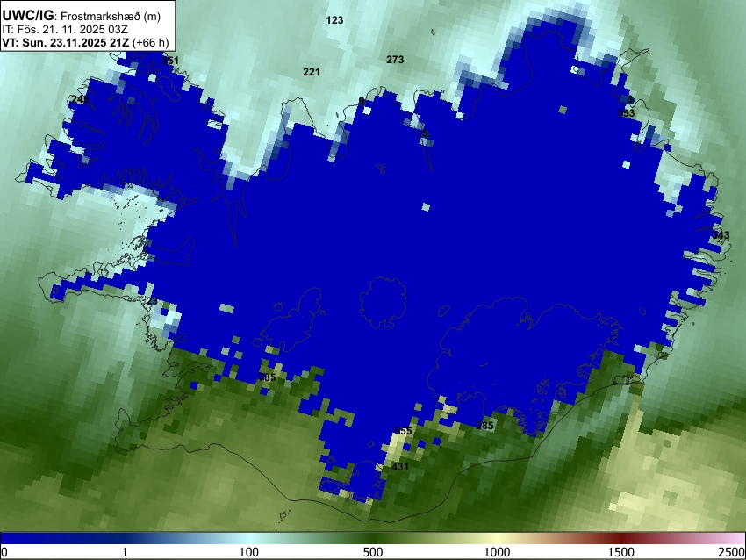Click the color scale label '1500'
The width and height of the screenshot is (746, 560).
pos(621,552)
